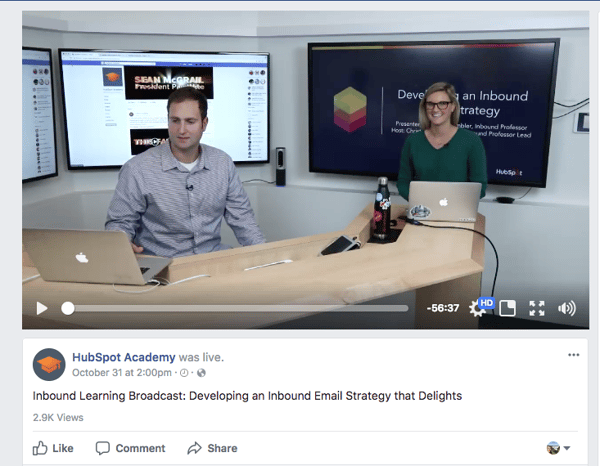
Task: Share the broadcast post
Action: (x=212, y=448)
